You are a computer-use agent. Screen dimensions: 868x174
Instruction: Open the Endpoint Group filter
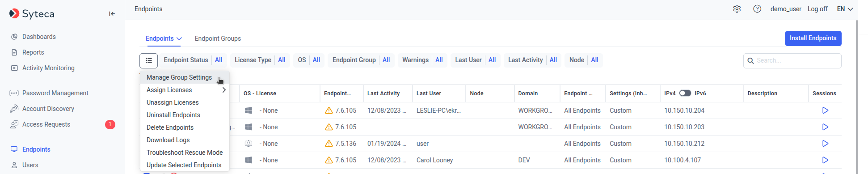pos(361,60)
